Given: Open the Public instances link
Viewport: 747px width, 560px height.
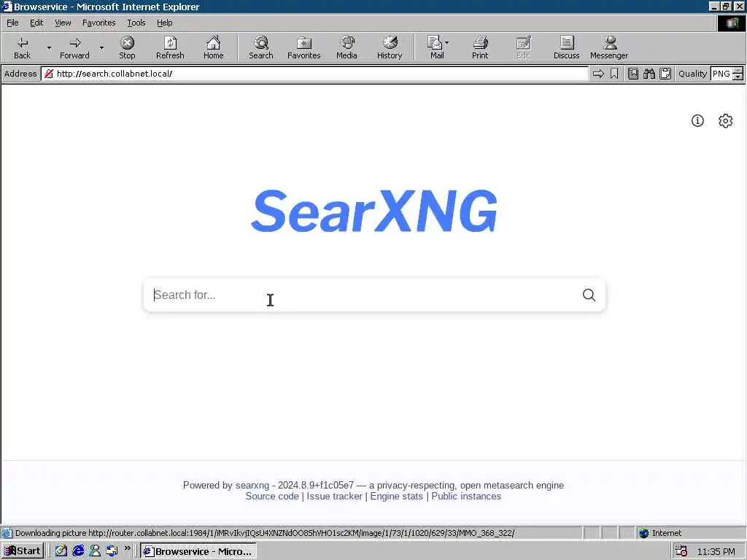Looking at the screenshot, I should point(466,496).
